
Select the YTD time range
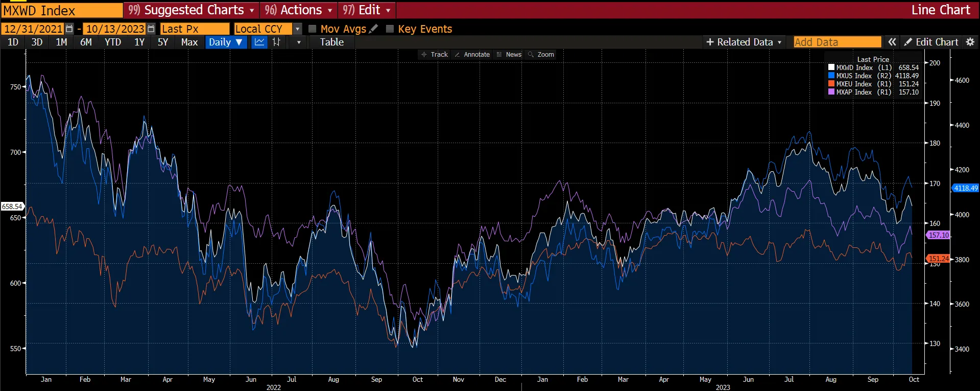pyautogui.click(x=113, y=42)
